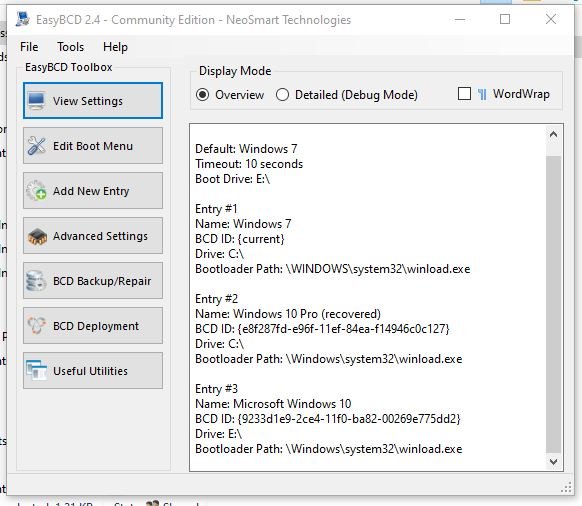The height and width of the screenshot is (506, 582).
Task: Click the 'Drive: E:\' line of Entry #3
Action: pos(218,434)
